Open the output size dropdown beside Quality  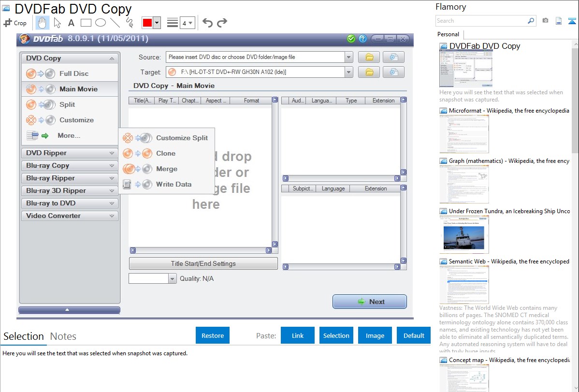tap(172, 278)
